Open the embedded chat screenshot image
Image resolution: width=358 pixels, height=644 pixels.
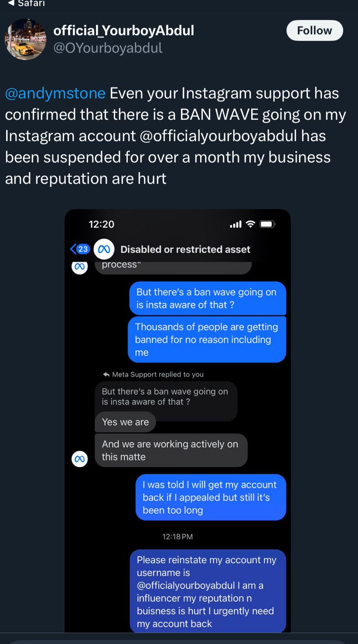177,420
